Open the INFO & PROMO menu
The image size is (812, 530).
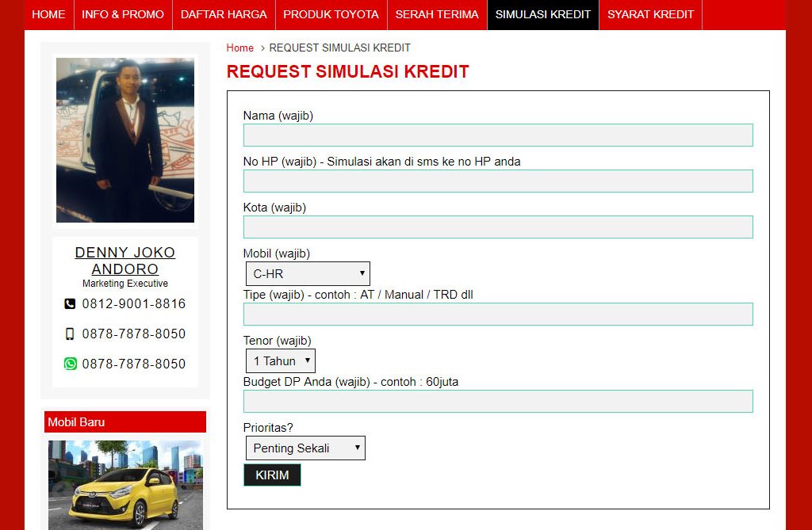(x=123, y=14)
